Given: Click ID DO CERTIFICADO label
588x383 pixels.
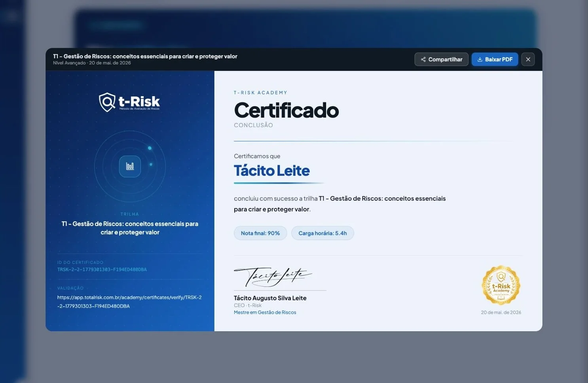Looking at the screenshot, I should [x=80, y=262].
